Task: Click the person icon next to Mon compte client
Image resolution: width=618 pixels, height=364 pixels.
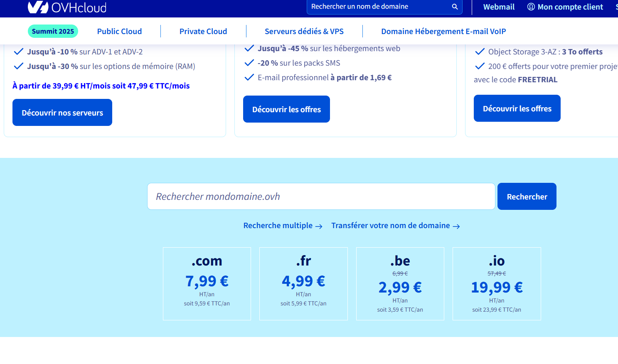Action: click(x=531, y=7)
